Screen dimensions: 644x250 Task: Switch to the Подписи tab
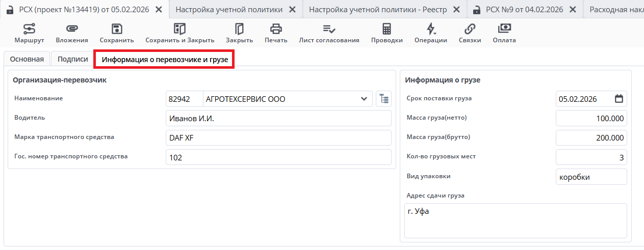(72, 59)
